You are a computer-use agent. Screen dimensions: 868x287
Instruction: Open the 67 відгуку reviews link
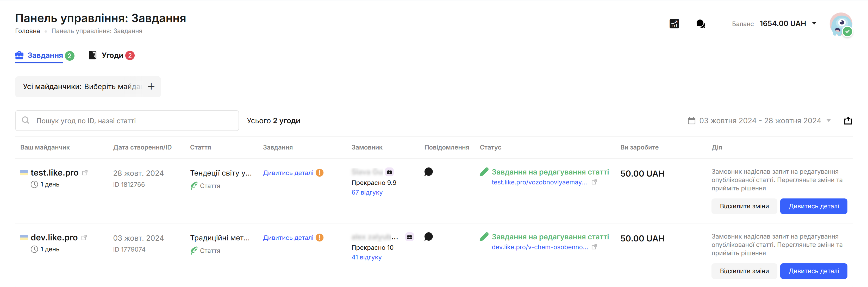[367, 192]
